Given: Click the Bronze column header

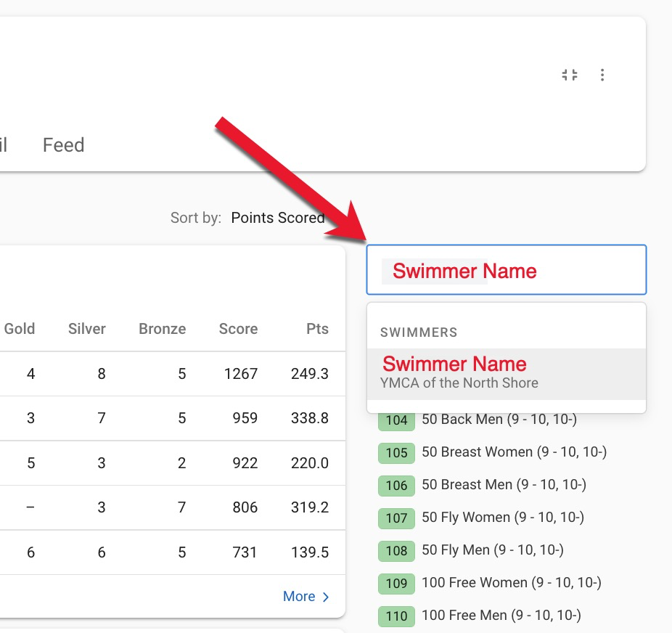Looking at the screenshot, I should (163, 329).
